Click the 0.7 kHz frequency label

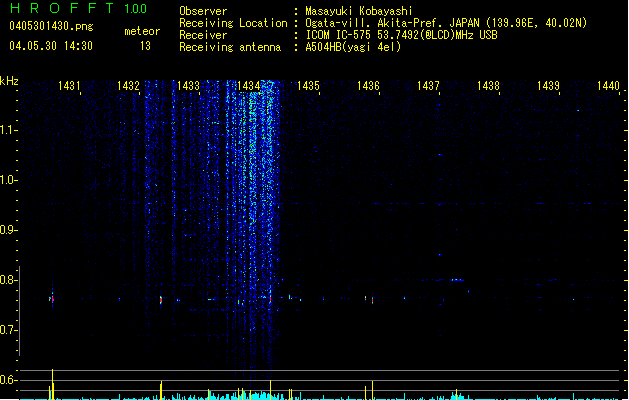point(8,330)
